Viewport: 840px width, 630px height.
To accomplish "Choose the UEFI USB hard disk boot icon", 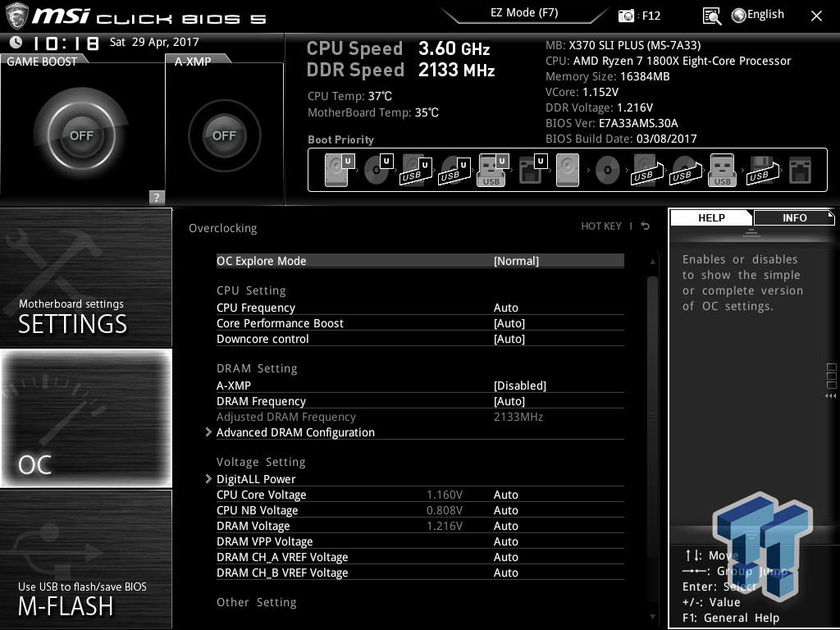I will [416, 170].
